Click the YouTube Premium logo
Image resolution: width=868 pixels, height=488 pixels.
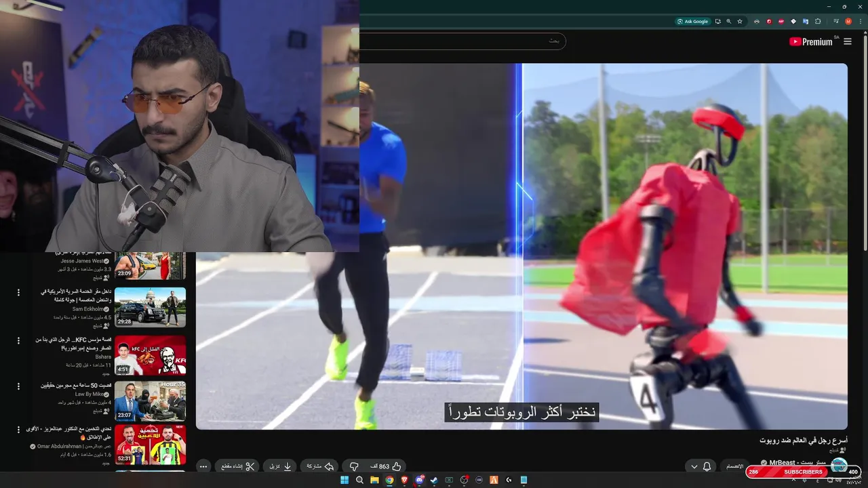(811, 41)
